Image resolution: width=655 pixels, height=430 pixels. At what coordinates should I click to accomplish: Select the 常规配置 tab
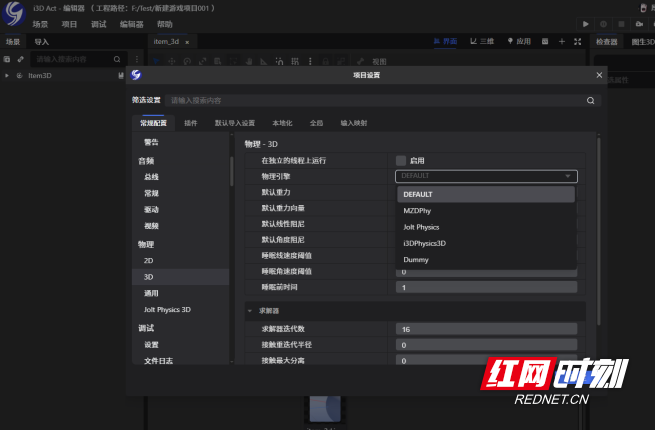point(153,123)
